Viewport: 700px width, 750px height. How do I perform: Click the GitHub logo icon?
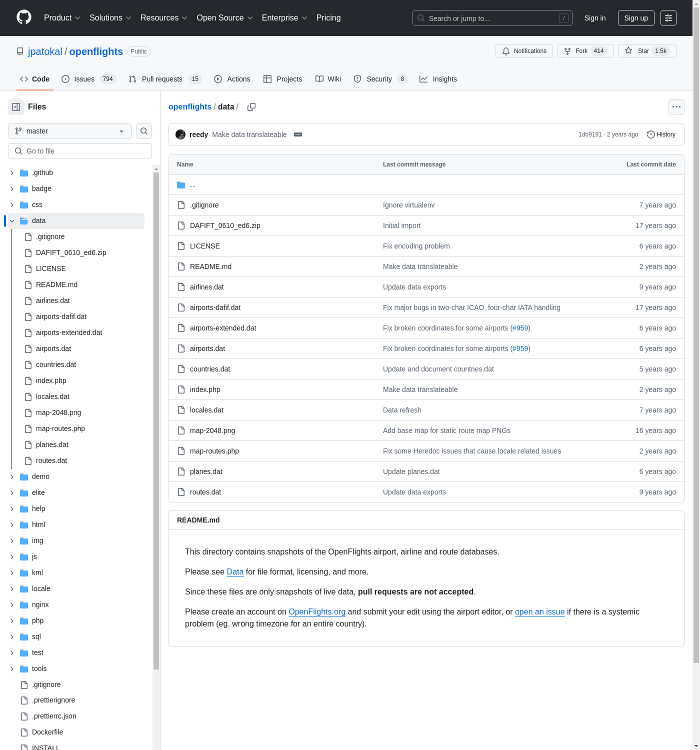[24, 17]
